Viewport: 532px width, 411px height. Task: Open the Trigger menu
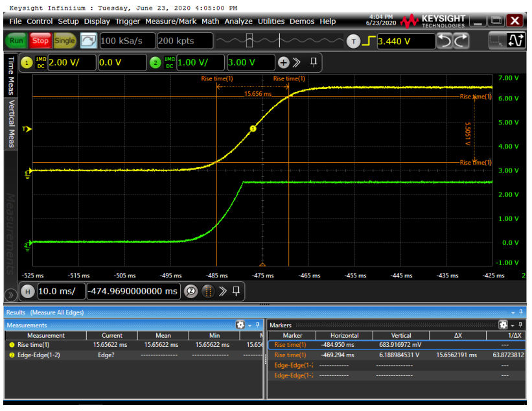(x=128, y=21)
